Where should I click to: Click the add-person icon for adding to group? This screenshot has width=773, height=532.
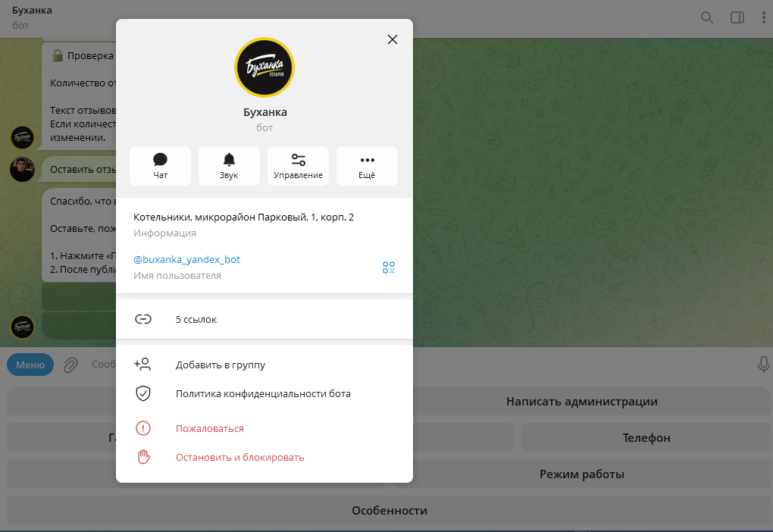[x=142, y=365]
